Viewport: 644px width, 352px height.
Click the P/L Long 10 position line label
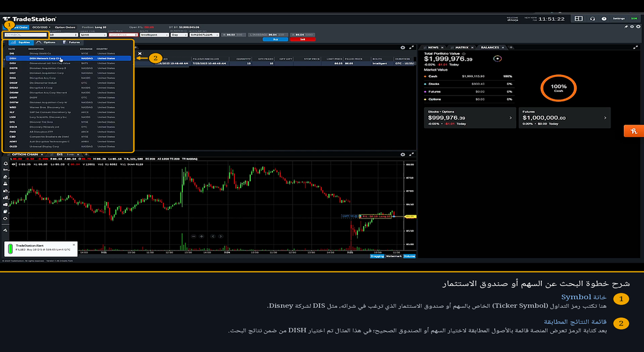click(x=375, y=216)
